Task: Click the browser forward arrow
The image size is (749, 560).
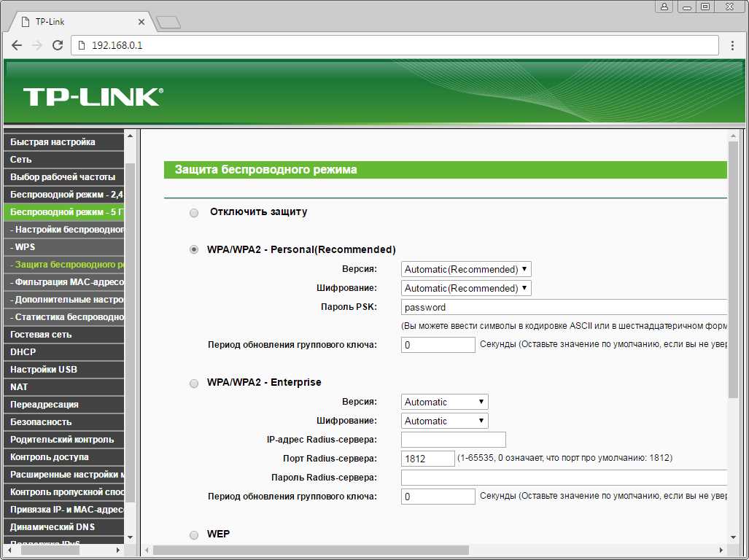Action: click(36, 45)
